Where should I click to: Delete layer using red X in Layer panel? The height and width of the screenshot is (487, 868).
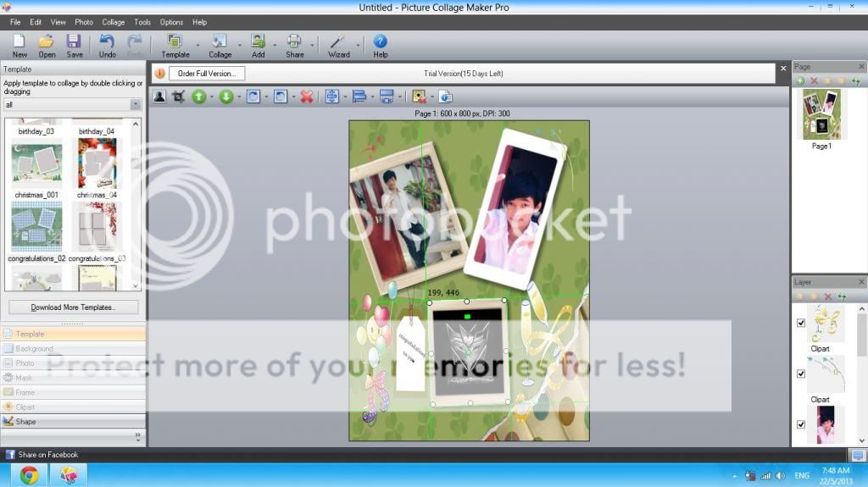point(828,296)
